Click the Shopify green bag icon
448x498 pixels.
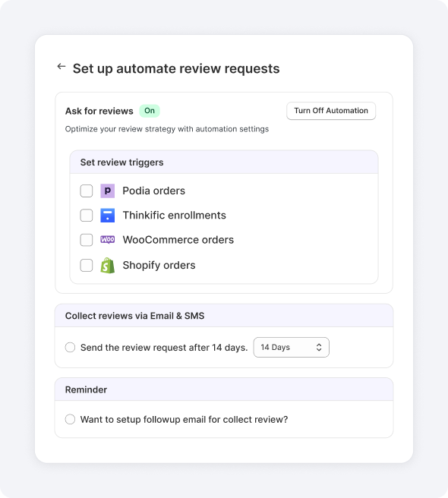pyautogui.click(x=107, y=266)
